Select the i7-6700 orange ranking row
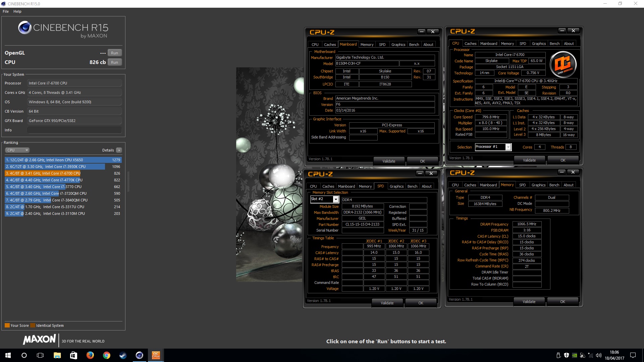Viewport: 644px width, 362px height. [x=63, y=173]
